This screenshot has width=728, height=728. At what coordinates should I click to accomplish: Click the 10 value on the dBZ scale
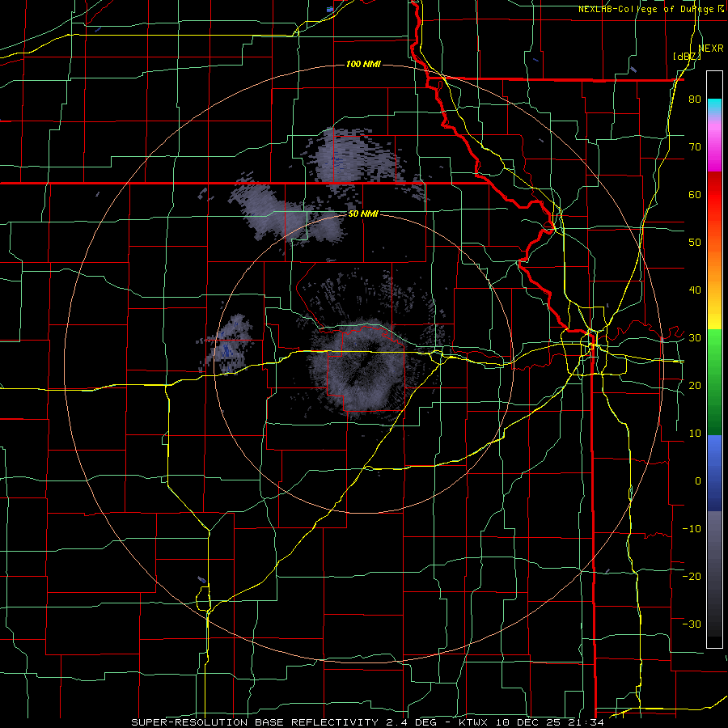(x=695, y=434)
